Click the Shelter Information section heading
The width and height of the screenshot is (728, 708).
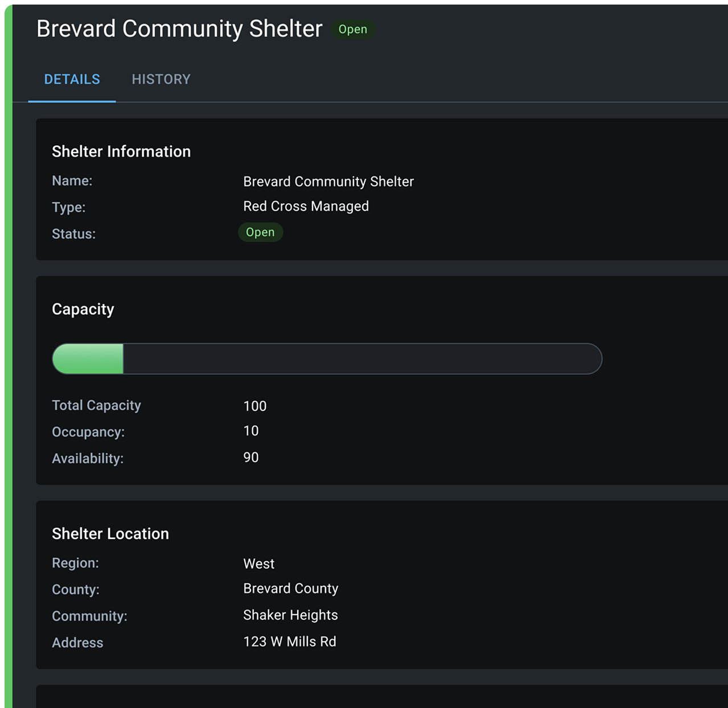pos(121,151)
